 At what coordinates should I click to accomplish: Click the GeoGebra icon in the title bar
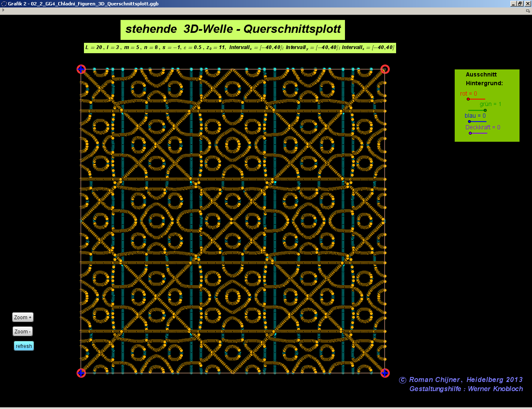point(4,3)
